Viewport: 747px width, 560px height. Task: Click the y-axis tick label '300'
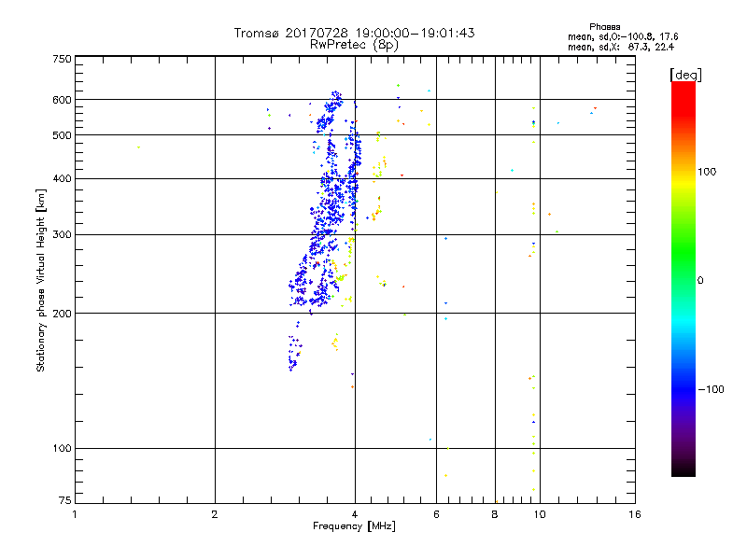click(x=62, y=235)
